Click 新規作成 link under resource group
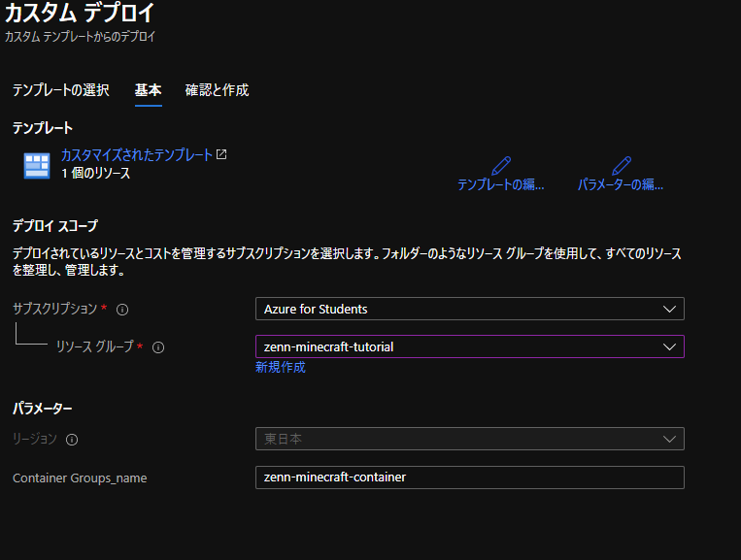The width and height of the screenshot is (741, 560). (x=281, y=368)
